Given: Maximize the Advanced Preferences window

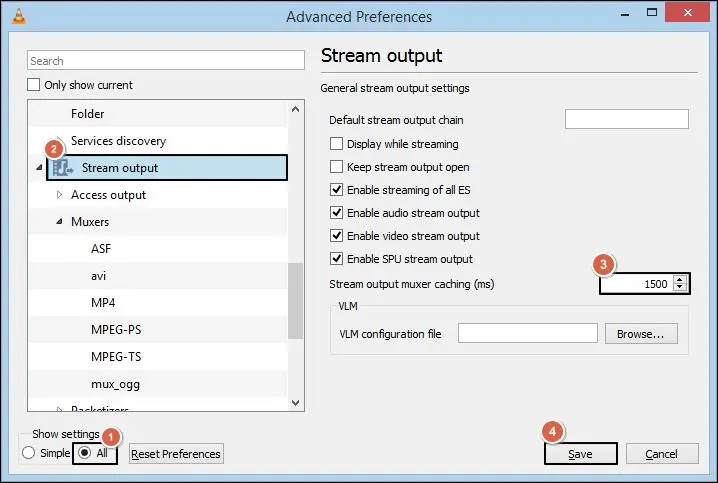Looking at the screenshot, I should (x=652, y=12).
